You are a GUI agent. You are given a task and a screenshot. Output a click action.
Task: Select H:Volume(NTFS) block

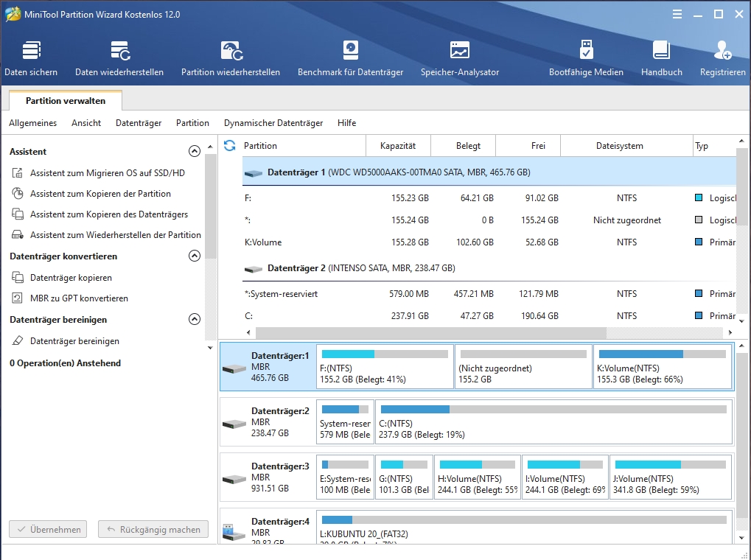[x=478, y=477]
